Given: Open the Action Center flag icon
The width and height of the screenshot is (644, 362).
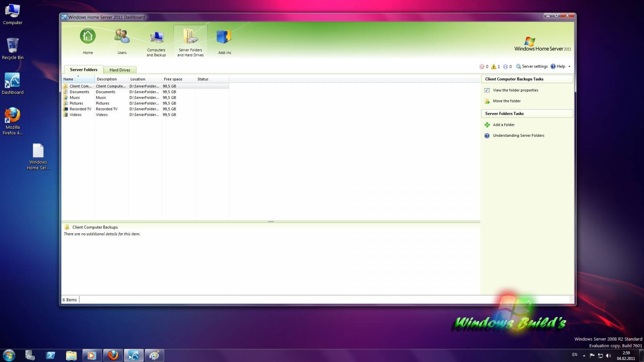Looking at the screenshot, I should pyautogui.click(x=592, y=355).
